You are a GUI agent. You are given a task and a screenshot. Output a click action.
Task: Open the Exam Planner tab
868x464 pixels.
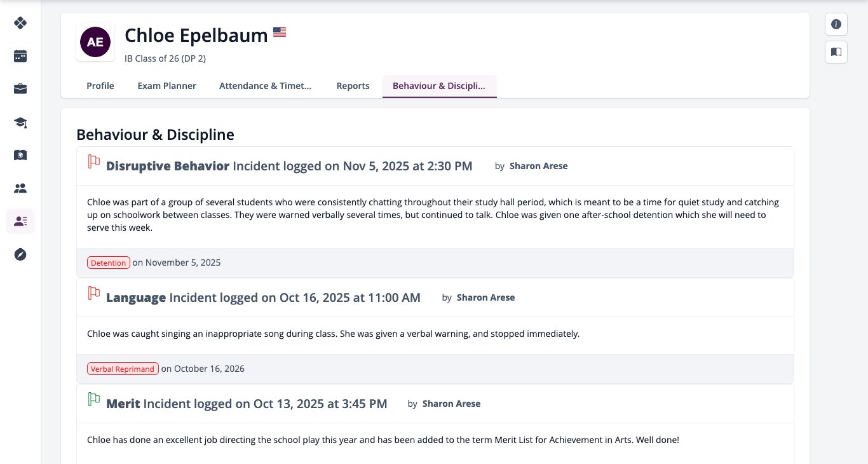[x=167, y=86]
